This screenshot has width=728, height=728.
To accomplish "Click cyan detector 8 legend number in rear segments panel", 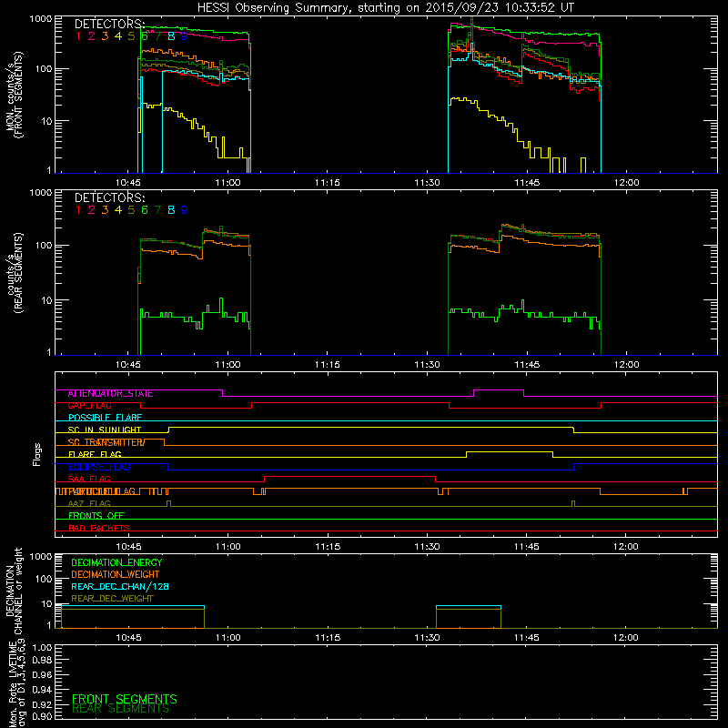I will point(171,210).
